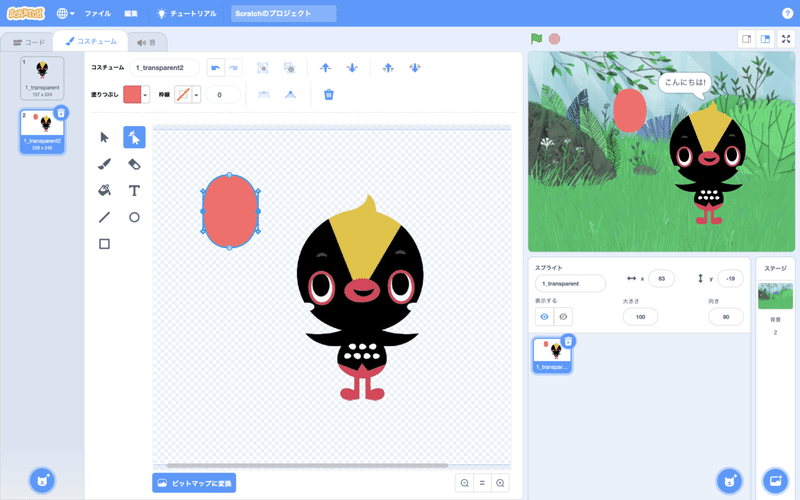Switch to the コード tab

click(29, 42)
